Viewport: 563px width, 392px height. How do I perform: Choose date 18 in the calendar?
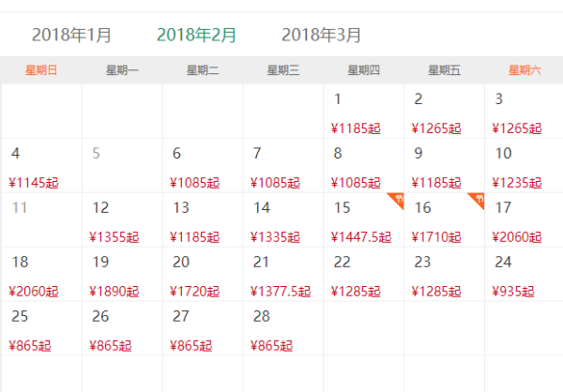(x=41, y=274)
